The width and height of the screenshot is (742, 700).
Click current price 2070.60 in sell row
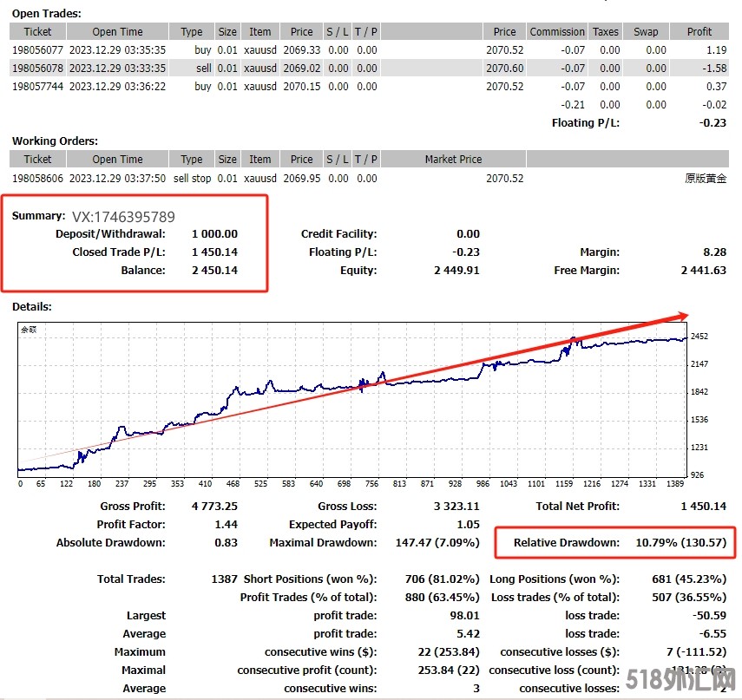505,69
